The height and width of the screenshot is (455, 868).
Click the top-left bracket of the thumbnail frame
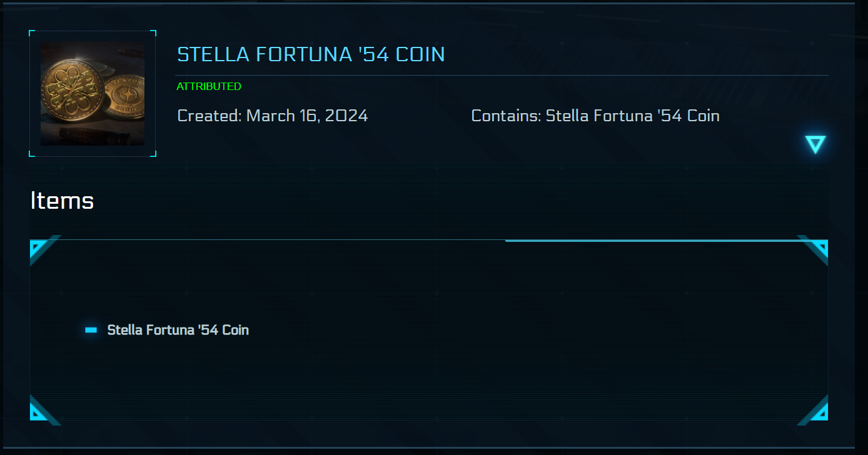coord(31,32)
